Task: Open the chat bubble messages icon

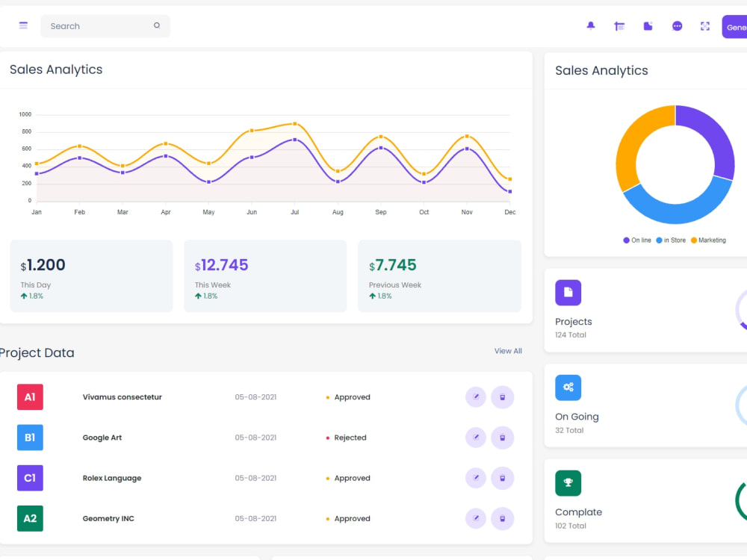Action: tap(677, 26)
